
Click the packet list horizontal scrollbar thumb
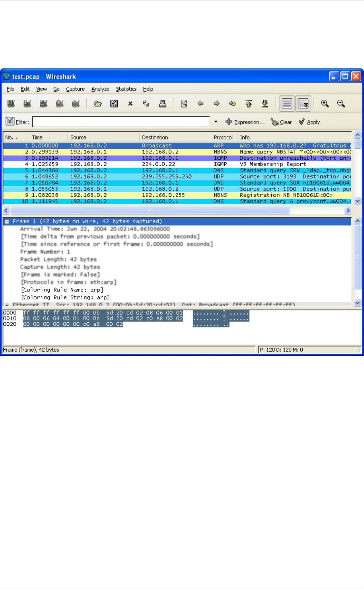[x=150, y=211]
